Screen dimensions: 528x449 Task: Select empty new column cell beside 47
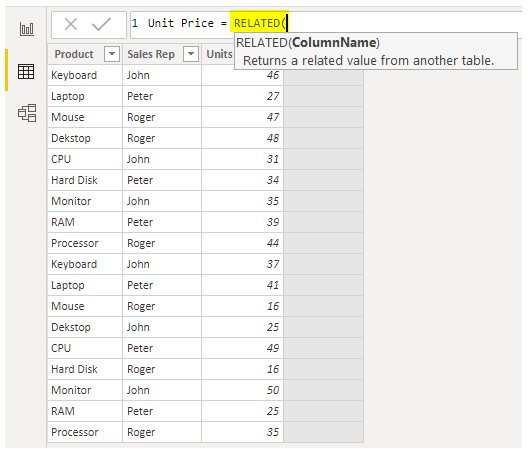point(324,117)
